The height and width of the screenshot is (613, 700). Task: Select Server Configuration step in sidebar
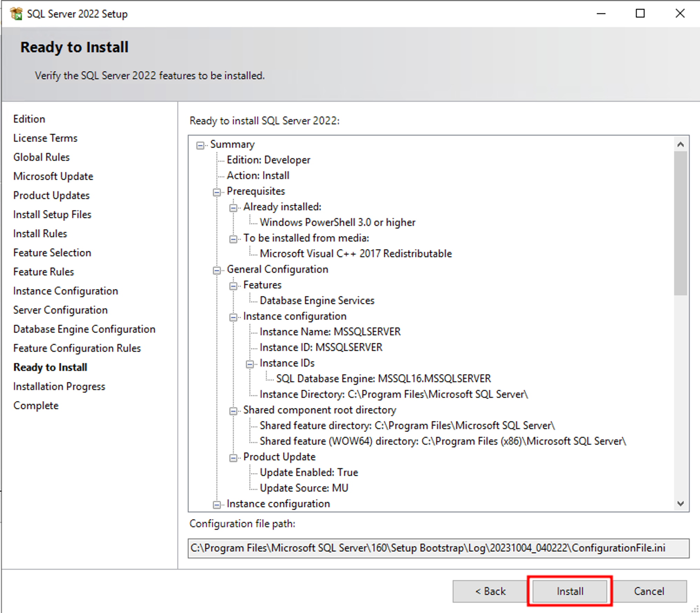[x=60, y=310]
